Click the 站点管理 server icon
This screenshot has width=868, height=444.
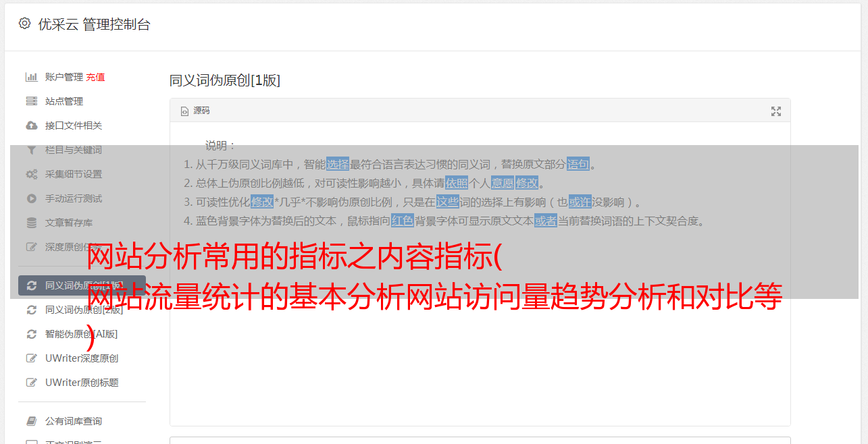[31, 101]
